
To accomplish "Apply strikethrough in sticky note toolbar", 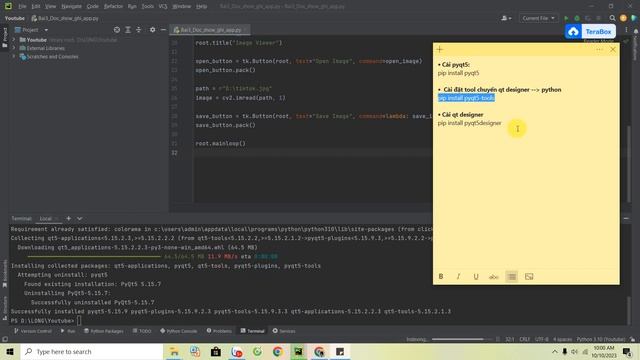I will (x=493, y=277).
